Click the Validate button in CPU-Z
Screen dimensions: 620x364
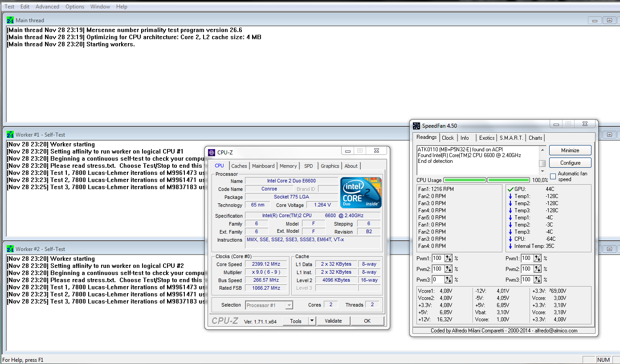pos(333,321)
